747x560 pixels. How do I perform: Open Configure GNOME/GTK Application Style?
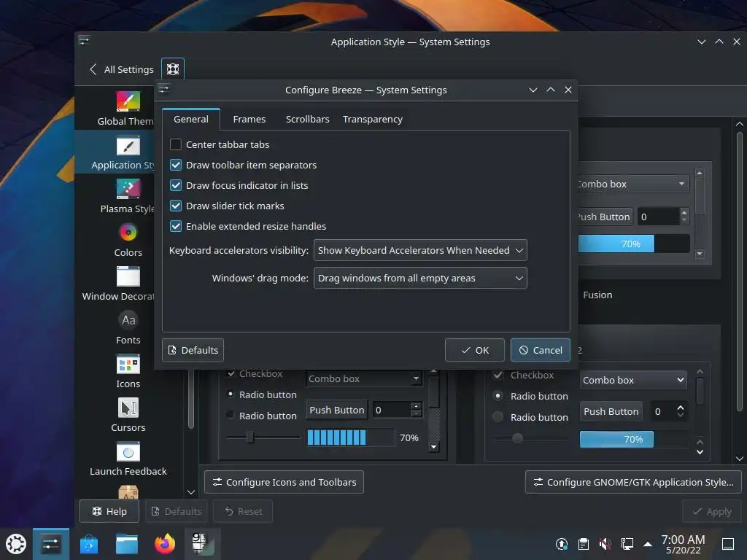633,483
